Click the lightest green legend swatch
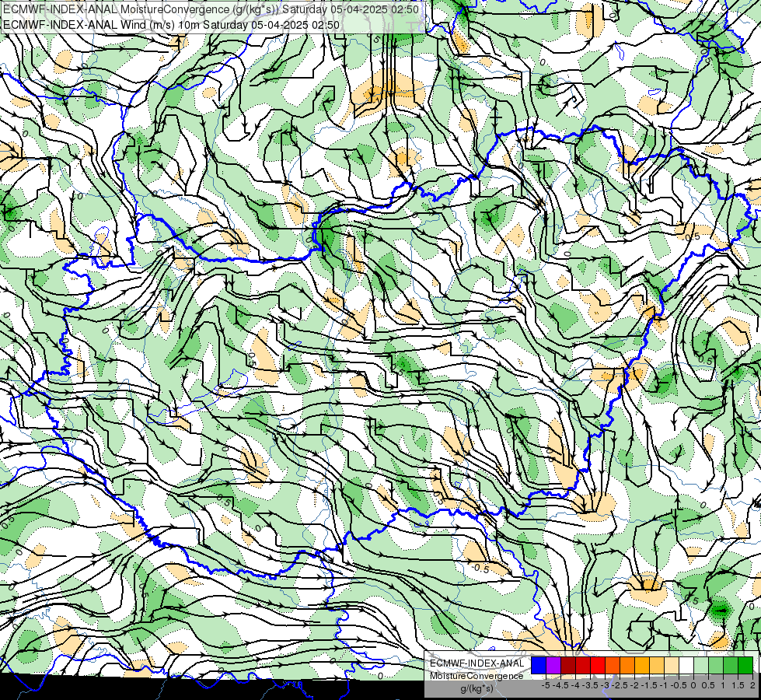 tap(701, 666)
